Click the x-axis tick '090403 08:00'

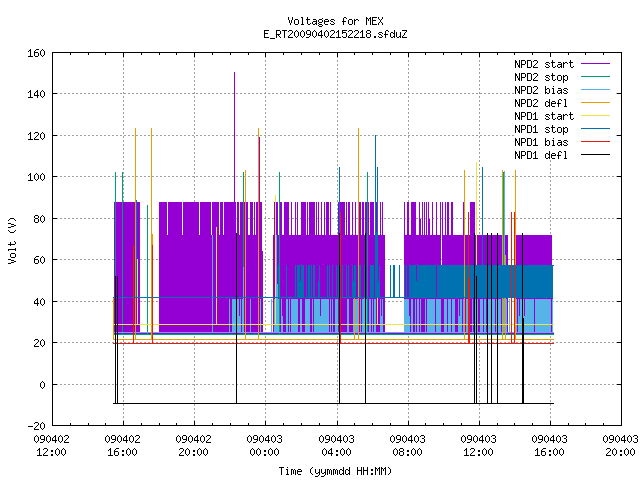coord(407,446)
